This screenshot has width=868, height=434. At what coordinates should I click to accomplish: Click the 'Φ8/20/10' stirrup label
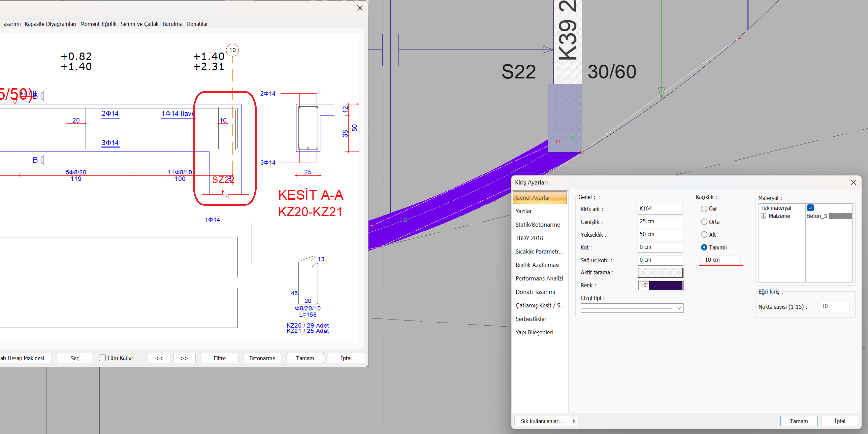pos(308,308)
